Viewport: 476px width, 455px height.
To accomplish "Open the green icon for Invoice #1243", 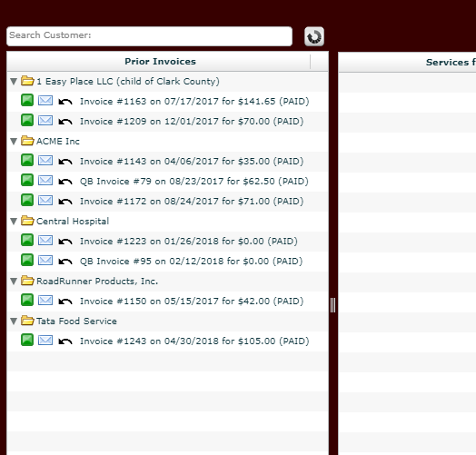I will 27,340.
